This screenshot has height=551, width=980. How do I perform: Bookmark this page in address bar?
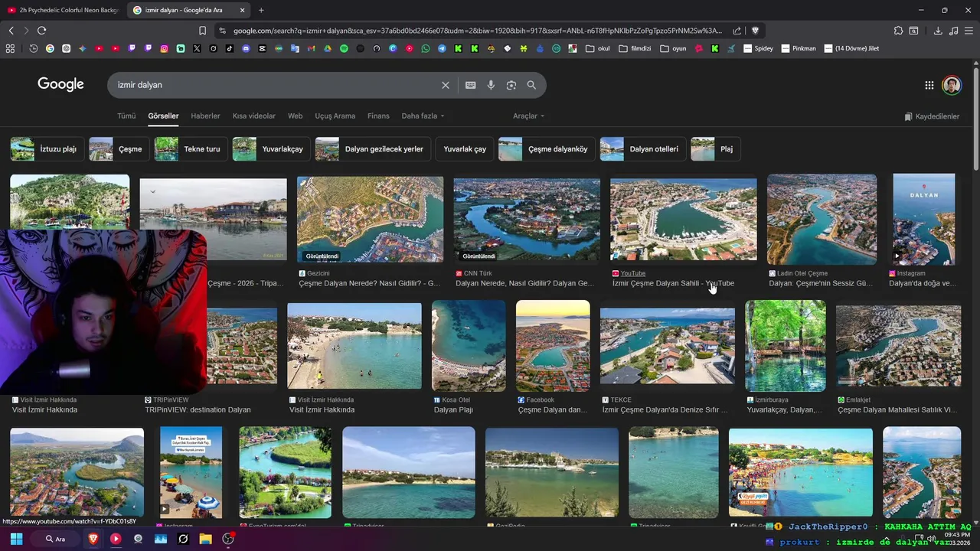tap(202, 31)
